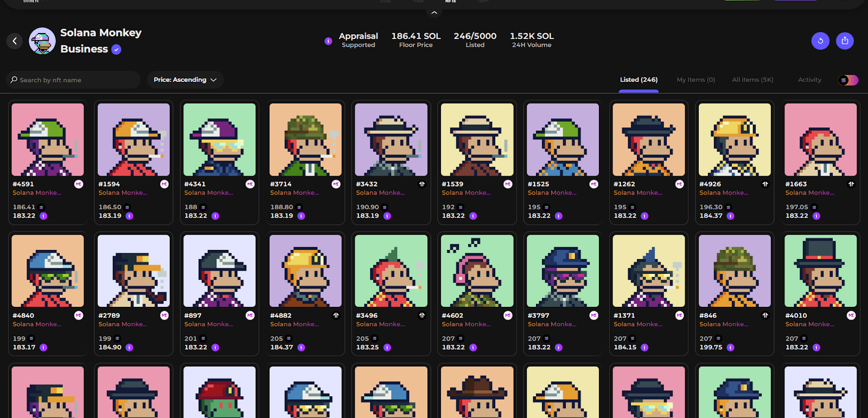This screenshot has width=868, height=418.
Task: Click the arrow marketplace badge on #1663
Action: pos(851,184)
